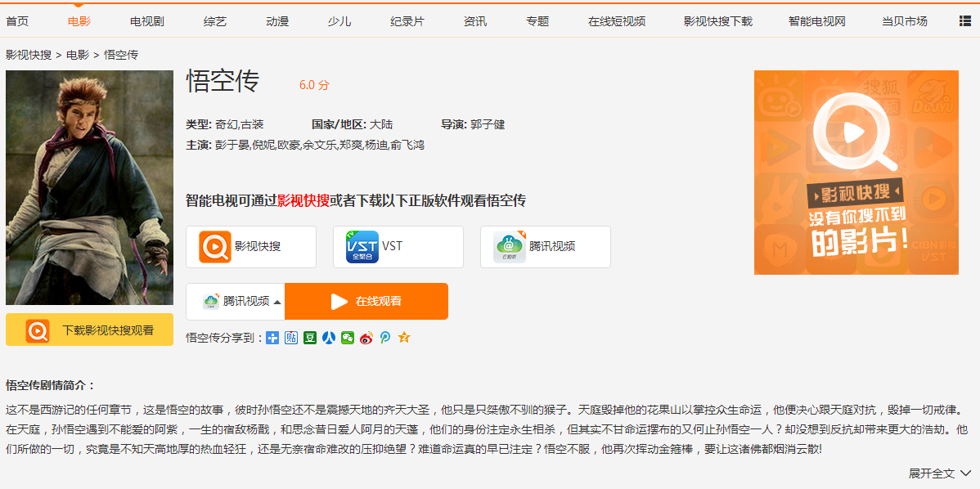This screenshot has height=489, width=980.
Task: Click the 腾讯视频 software download button
Action: 546,247
